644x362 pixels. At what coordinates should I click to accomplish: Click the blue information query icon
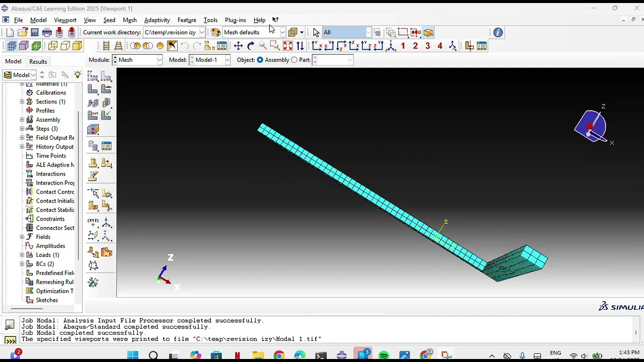click(x=498, y=33)
